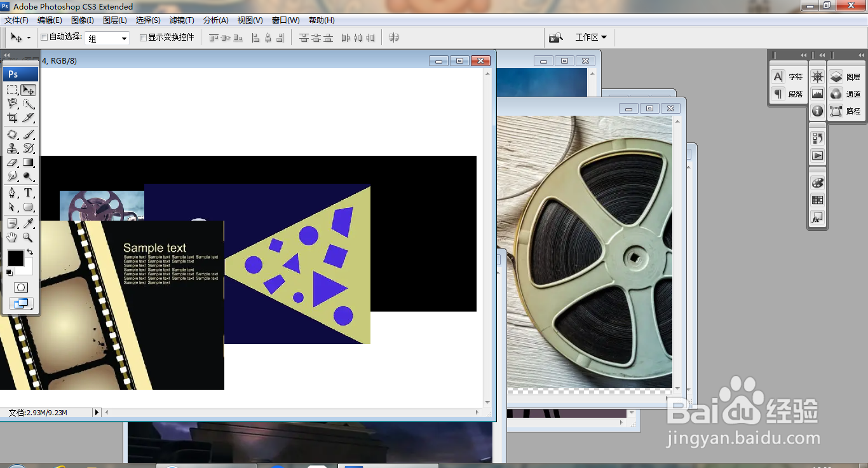Viewport: 868px width, 468px height.
Task: Click the background color swatch
Action: [27, 269]
